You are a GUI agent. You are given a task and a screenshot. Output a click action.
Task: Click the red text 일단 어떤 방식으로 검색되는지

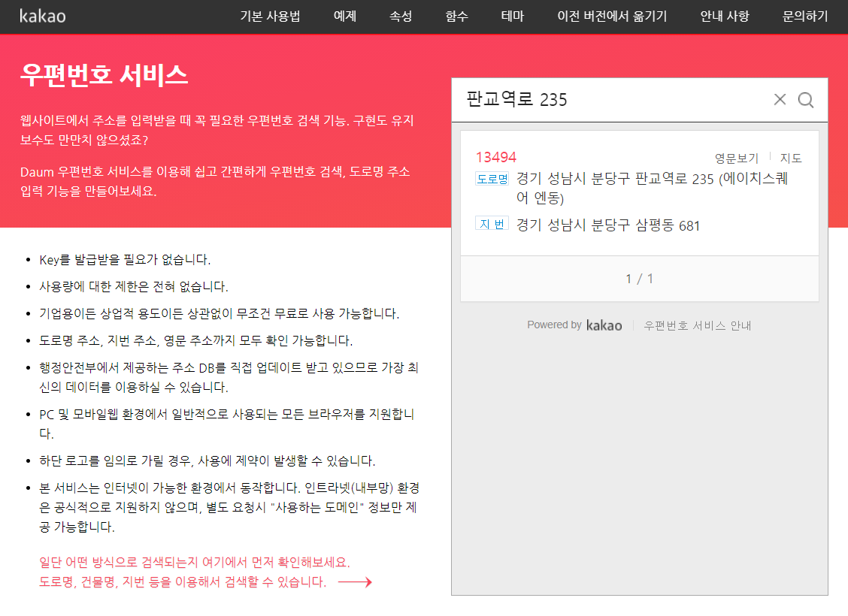point(195,563)
